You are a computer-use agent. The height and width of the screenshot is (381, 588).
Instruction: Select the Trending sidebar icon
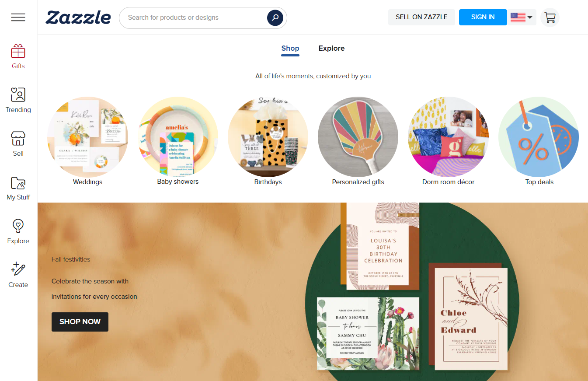(18, 95)
